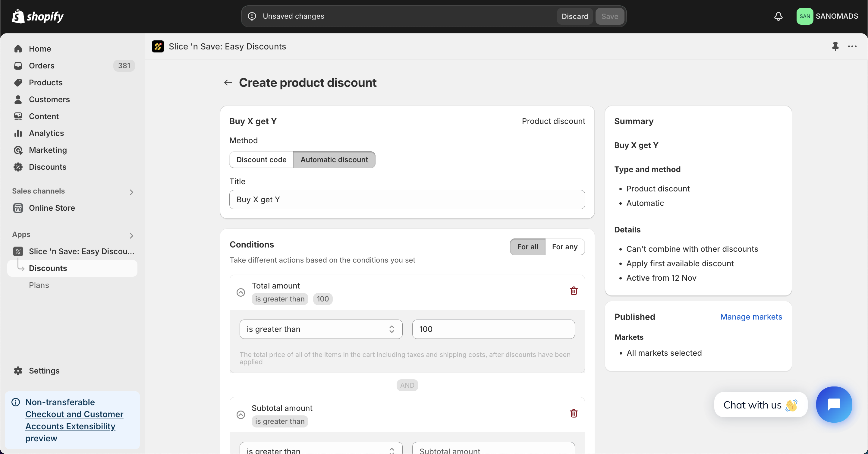Click the 'is greater than' chip under Subtotal amount
Screen dimensions: 868x454
pyautogui.click(x=280, y=421)
